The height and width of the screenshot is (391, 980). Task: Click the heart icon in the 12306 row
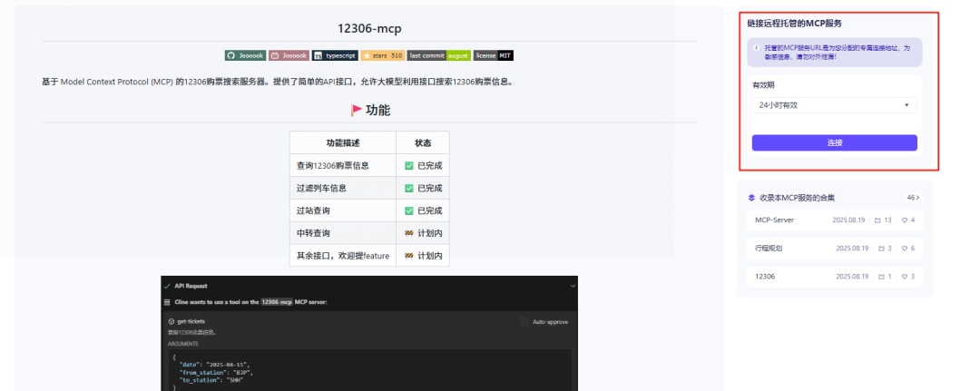[904, 276]
